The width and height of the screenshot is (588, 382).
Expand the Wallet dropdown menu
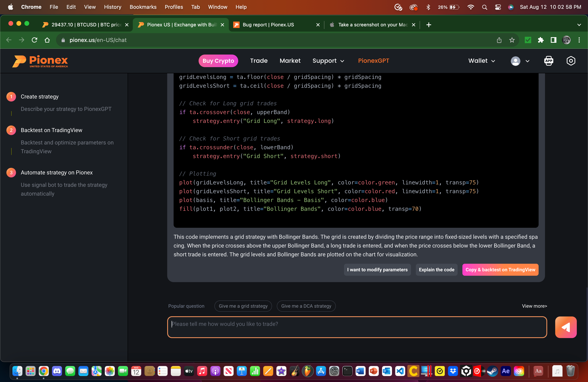[x=482, y=61]
